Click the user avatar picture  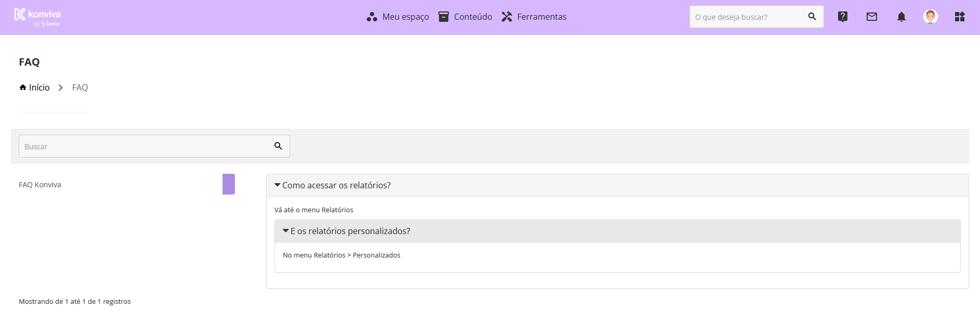coord(930,17)
